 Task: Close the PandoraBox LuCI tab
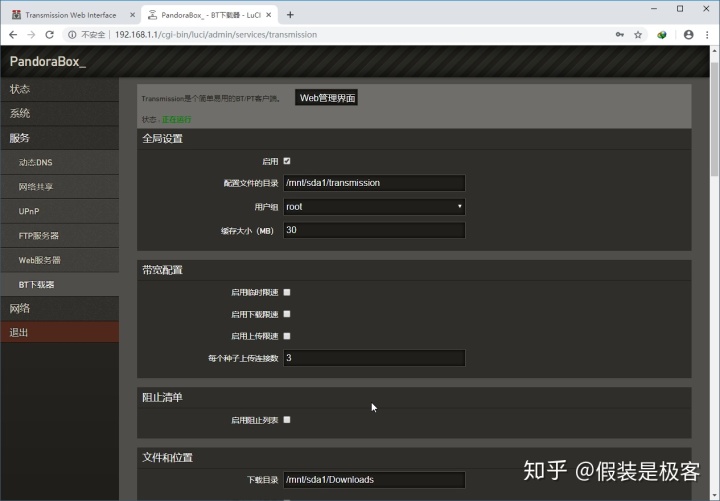[269, 15]
